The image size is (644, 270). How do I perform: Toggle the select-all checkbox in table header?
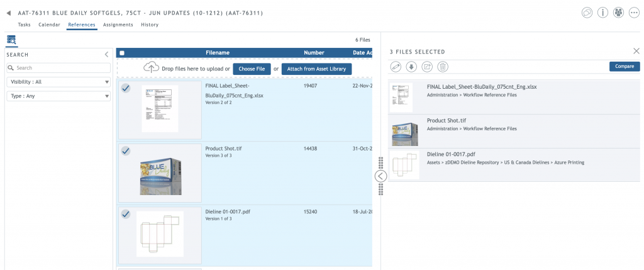[x=122, y=53]
